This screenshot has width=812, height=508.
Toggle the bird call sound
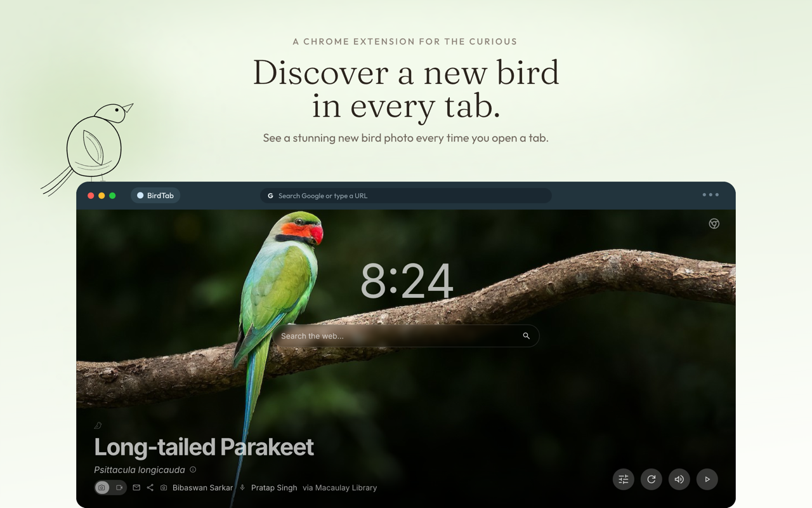679,479
